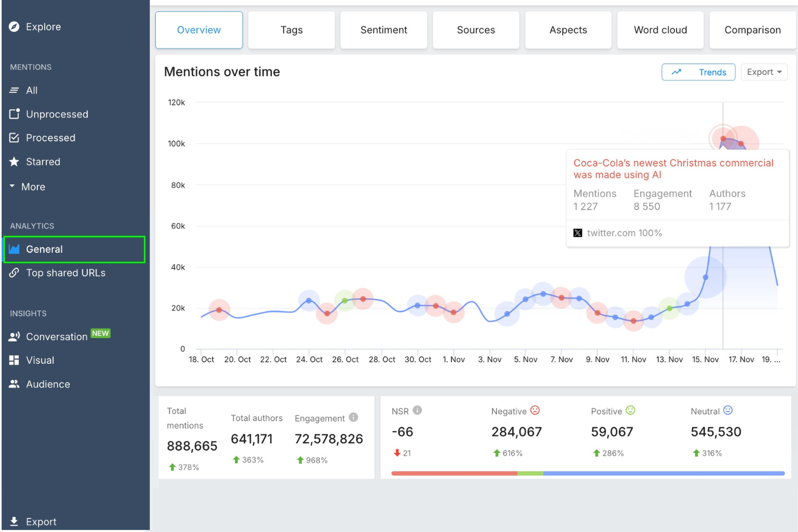
Task: Collapse the More filter group
Action: click(33, 186)
